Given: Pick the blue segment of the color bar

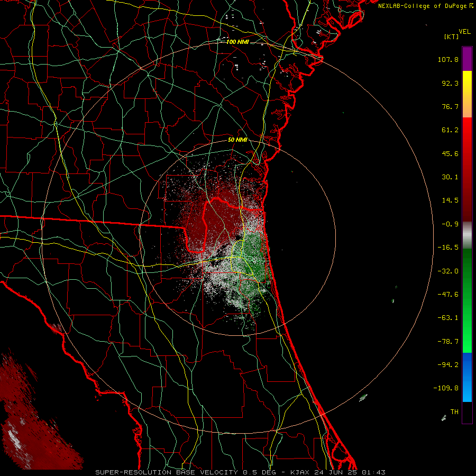Looking at the screenshot, I should point(467,377).
